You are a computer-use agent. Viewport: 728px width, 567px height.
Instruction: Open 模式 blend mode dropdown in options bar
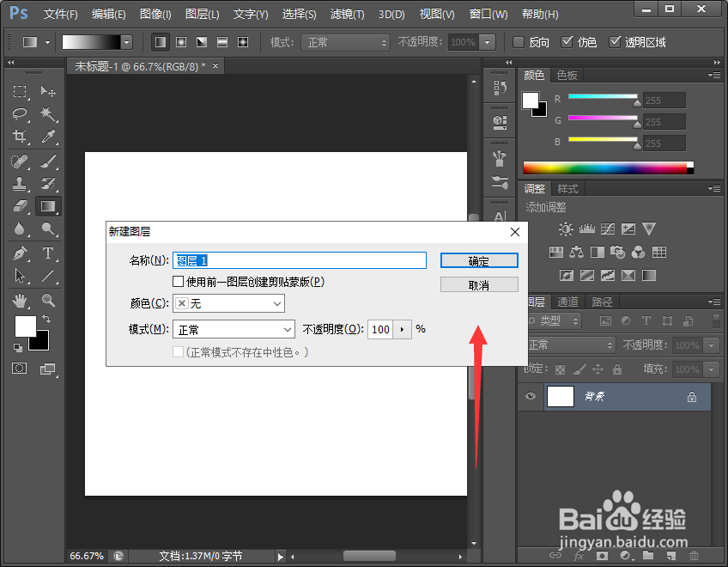(345, 42)
